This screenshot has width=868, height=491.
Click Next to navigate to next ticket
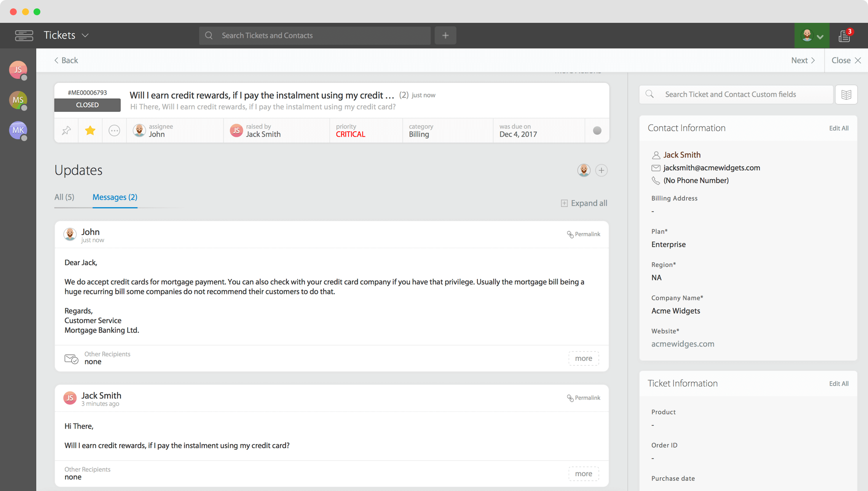point(802,60)
